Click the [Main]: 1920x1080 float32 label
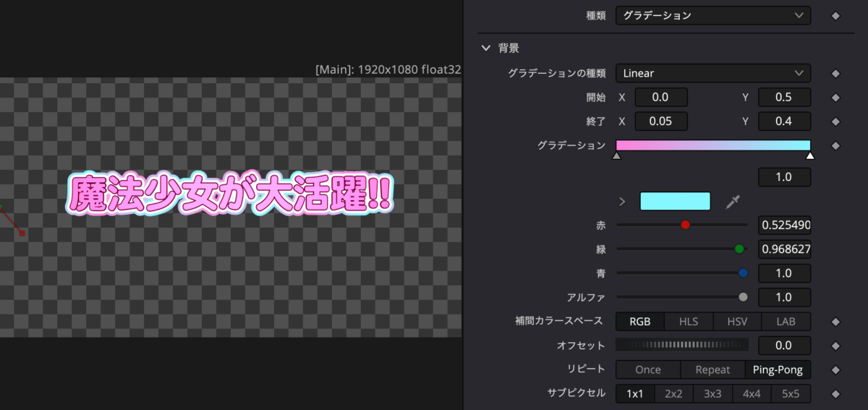Image resolution: width=868 pixels, height=410 pixels. (x=388, y=70)
